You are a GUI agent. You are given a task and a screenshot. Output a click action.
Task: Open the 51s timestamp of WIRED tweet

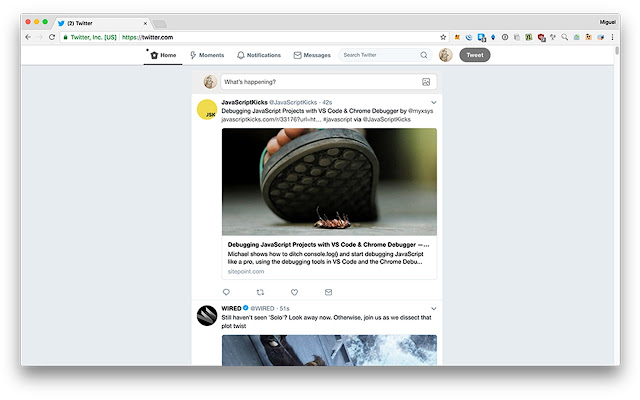tap(284, 309)
